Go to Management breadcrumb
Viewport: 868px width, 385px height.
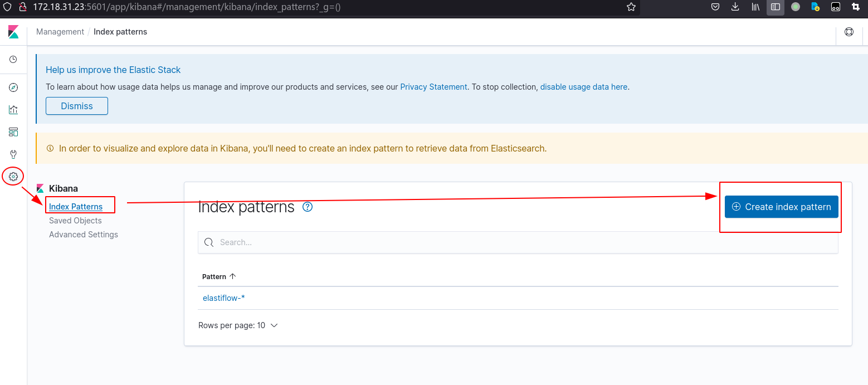60,32
